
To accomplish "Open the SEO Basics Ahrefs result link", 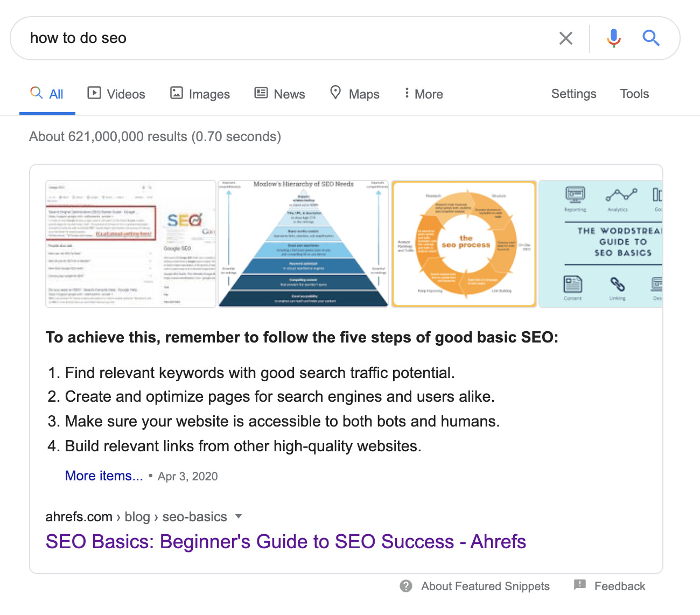I will [x=285, y=542].
